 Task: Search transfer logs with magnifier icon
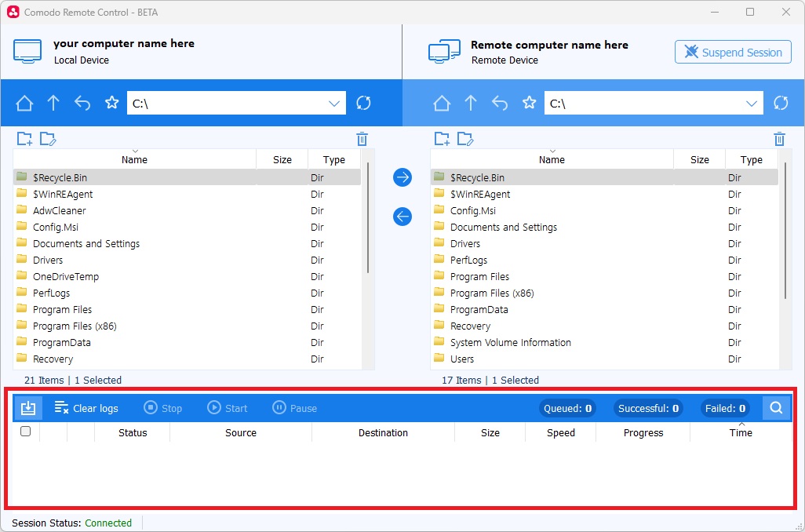[776, 408]
